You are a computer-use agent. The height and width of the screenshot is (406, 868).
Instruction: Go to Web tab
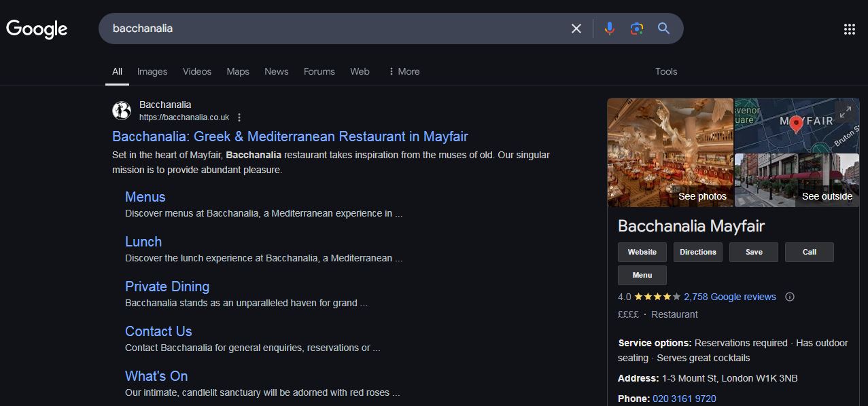tap(360, 71)
